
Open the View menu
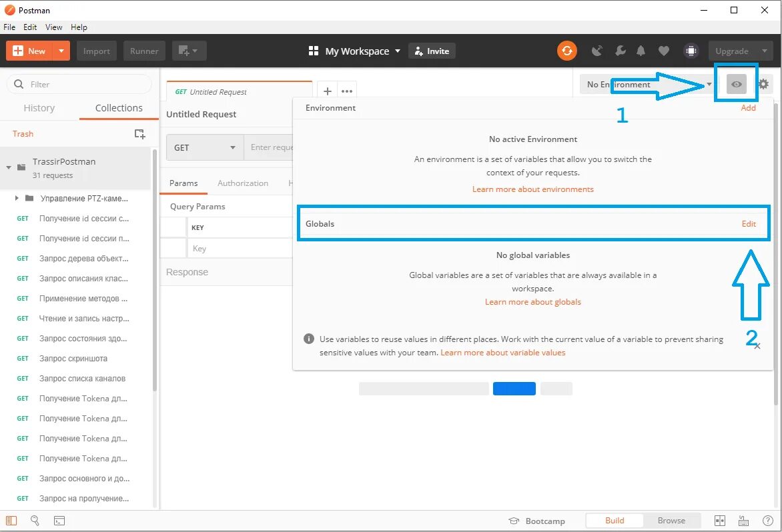coord(54,27)
